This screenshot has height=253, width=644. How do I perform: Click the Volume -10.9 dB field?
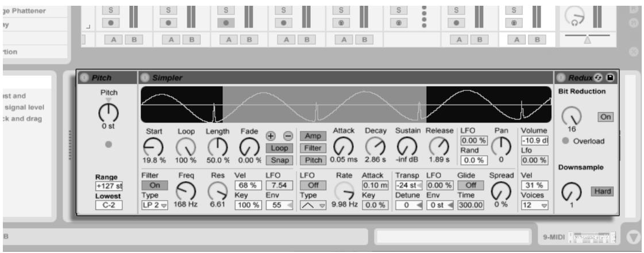pyautogui.click(x=534, y=141)
